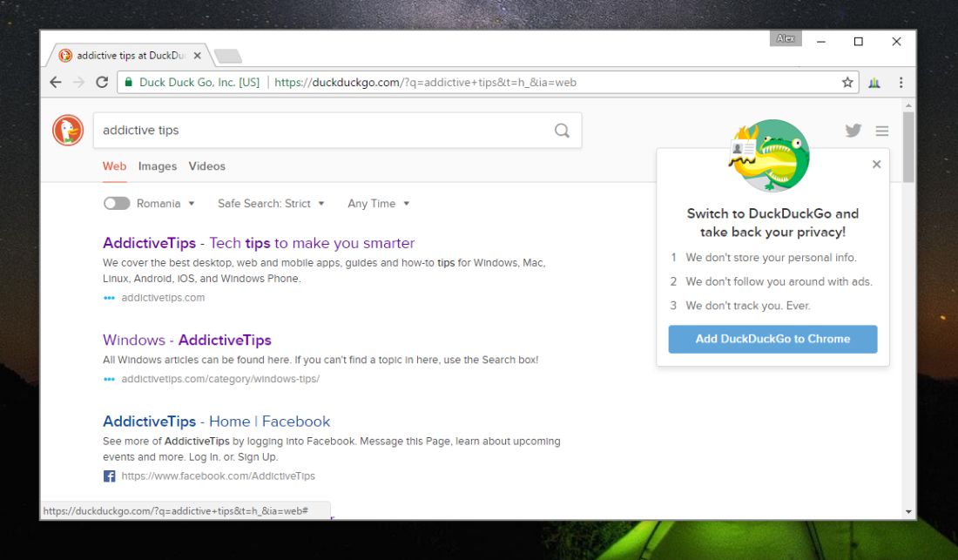Bookmark page with star icon
The image size is (958, 560).
(847, 82)
